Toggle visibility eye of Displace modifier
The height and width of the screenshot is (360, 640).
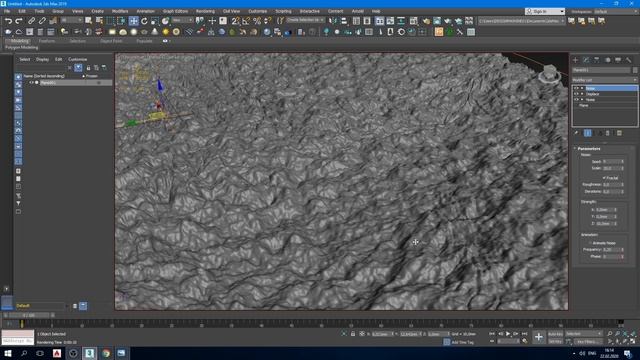click(x=576, y=94)
